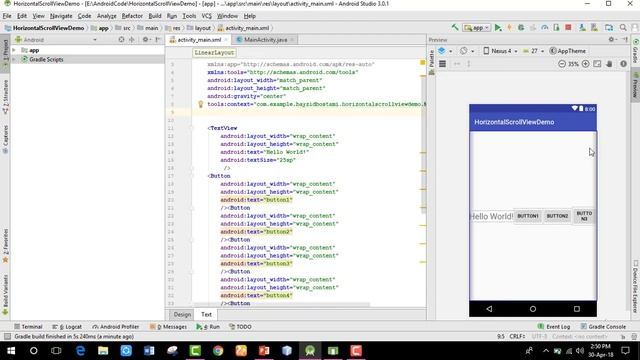Image resolution: width=640 pixels, height=360 pixels.
Task: Click the Hello World! text in preview
Action: [x=491, y=216]
